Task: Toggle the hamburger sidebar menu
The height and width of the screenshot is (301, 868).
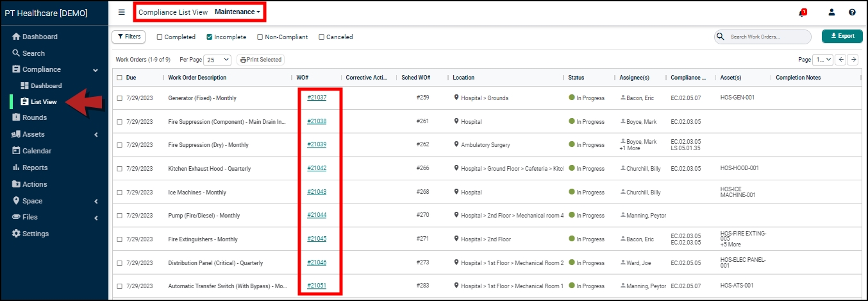Action: [x=122, y=12]
